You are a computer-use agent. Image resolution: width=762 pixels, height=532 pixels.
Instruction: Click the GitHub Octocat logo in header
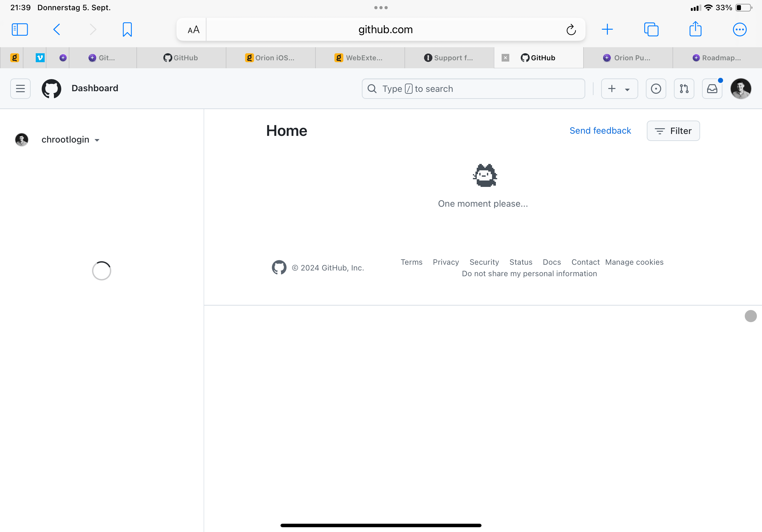pyautogui.click(x=51, y=89)
